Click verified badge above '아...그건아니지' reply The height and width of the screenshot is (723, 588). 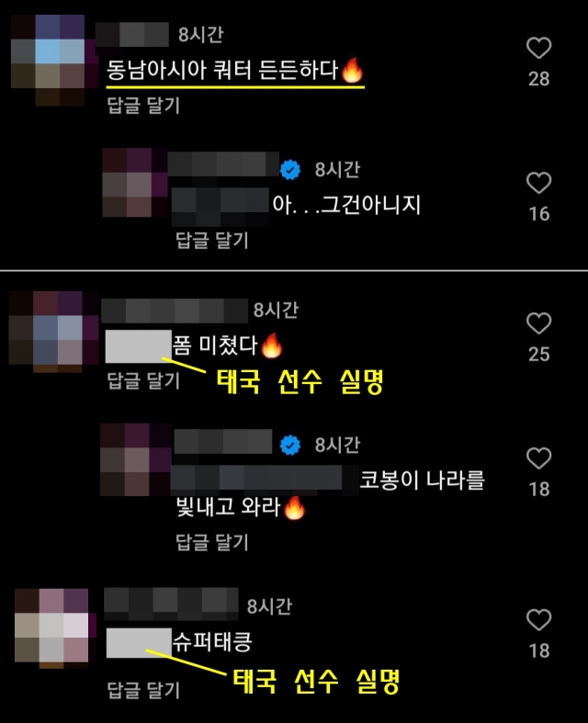[290, 170]
